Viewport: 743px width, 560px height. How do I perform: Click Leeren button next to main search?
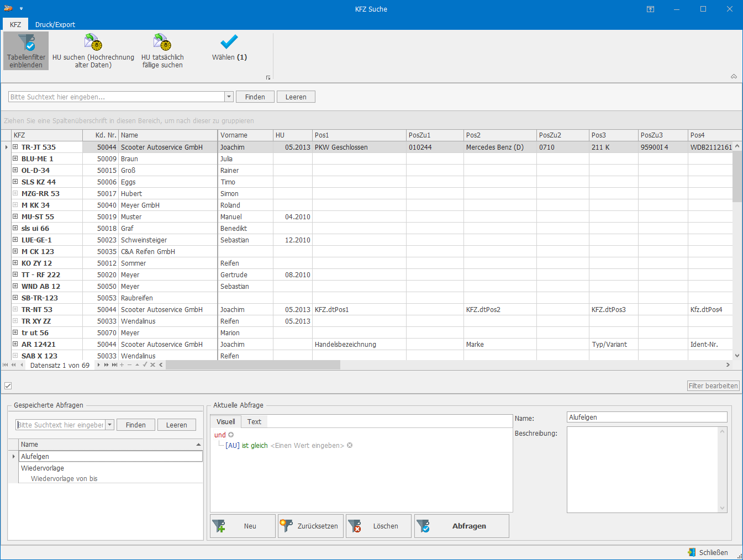pyautogui.click(x=296, y=97)
